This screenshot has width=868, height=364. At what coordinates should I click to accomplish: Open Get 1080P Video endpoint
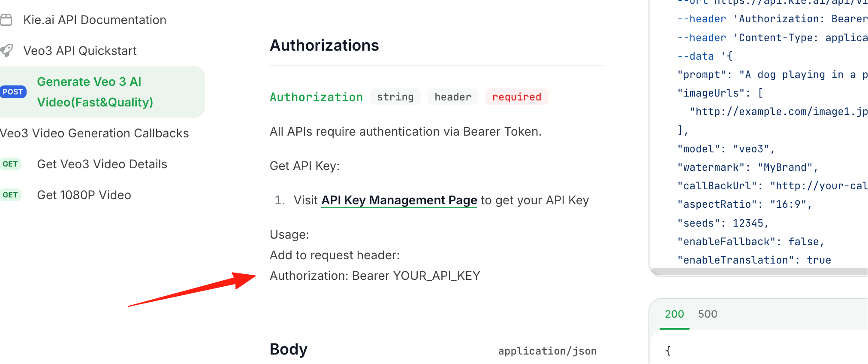(x=84, y=195)
